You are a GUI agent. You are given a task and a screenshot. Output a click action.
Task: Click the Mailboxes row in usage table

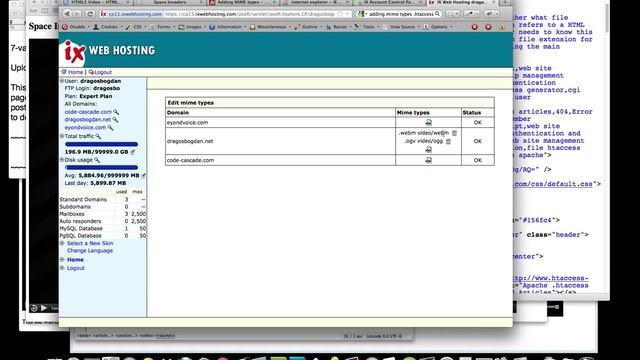point(102,214)
